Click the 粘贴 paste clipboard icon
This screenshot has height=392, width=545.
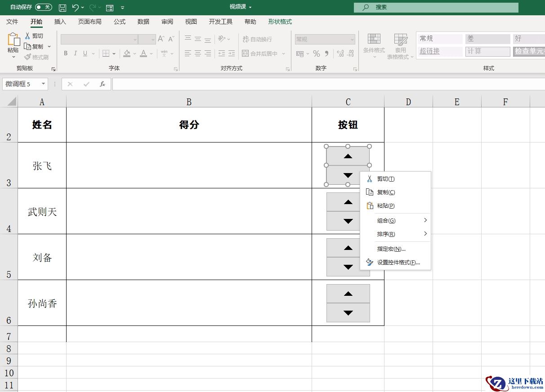[x=13, y=40]
